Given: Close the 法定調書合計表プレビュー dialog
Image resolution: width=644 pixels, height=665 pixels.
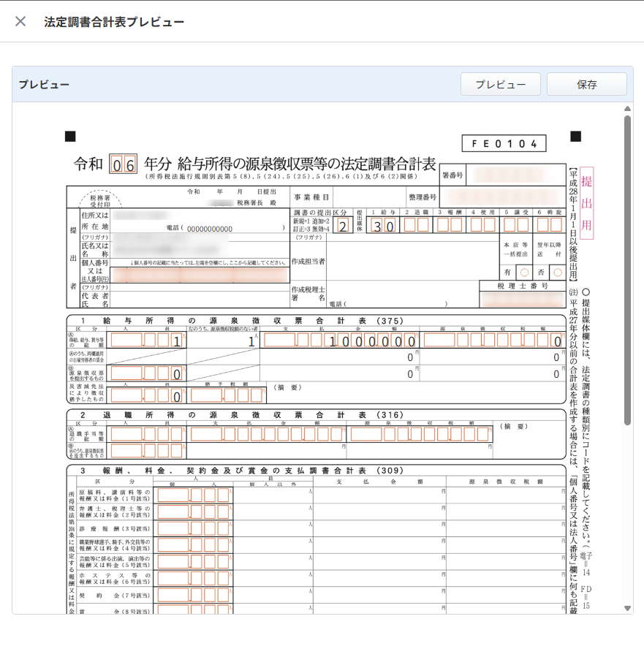Looking at the screenshot, I should (x=20, y=21).
